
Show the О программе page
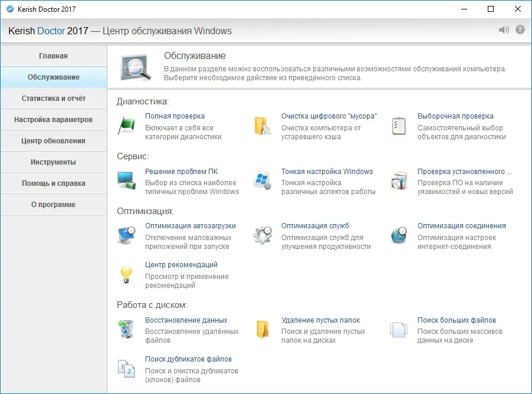[53, 205]
